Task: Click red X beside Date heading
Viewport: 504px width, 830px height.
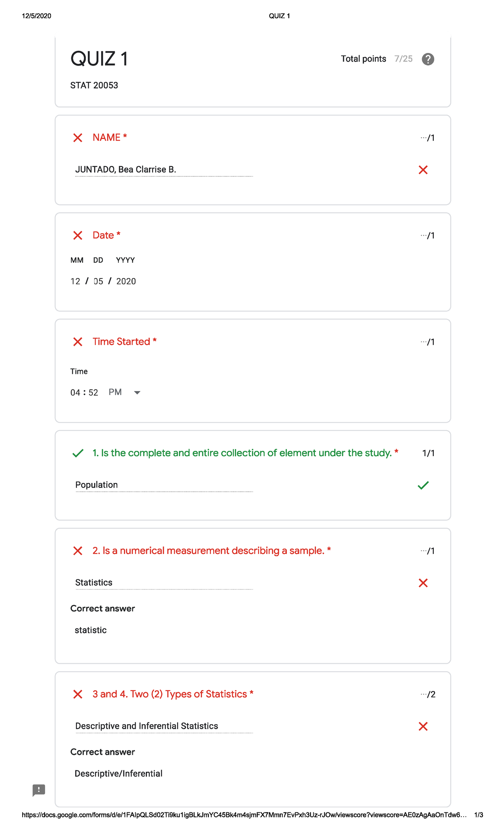Action: point(78,235)
